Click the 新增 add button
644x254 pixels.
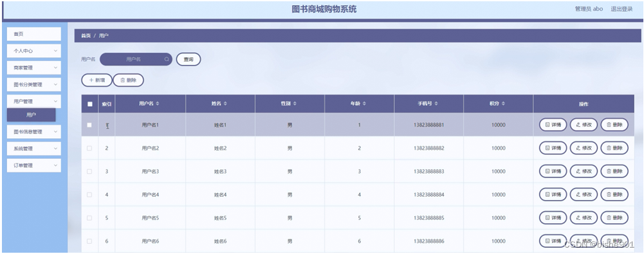click(97, 80)
